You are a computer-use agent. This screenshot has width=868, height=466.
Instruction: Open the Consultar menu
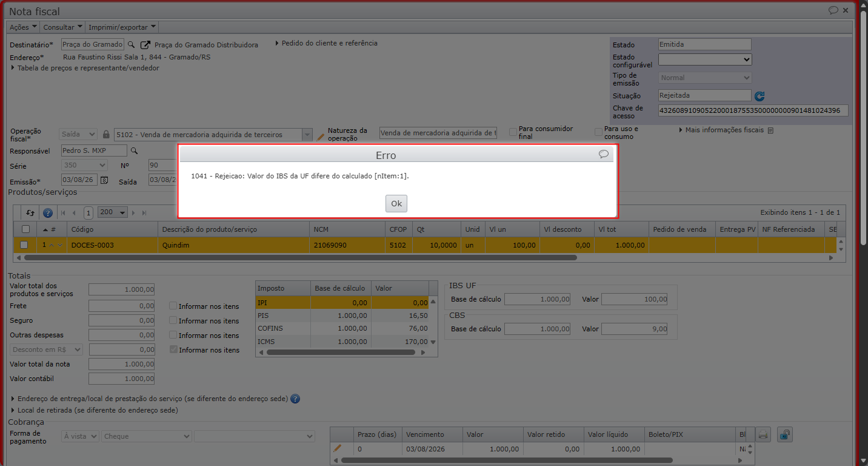coord(62,27)
